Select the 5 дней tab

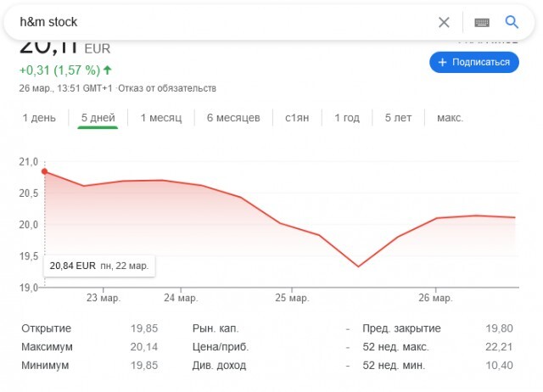click(x=98, y=118)
